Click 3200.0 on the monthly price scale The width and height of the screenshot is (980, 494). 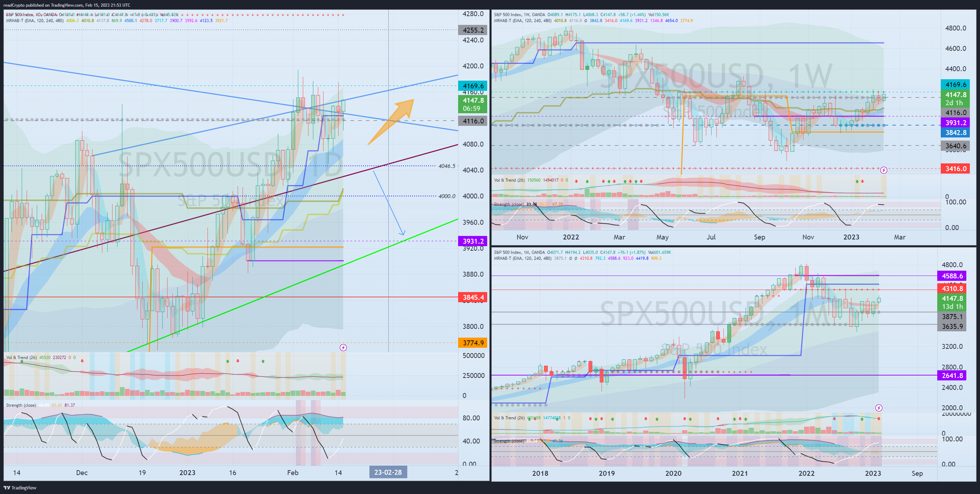click(952, 347)
